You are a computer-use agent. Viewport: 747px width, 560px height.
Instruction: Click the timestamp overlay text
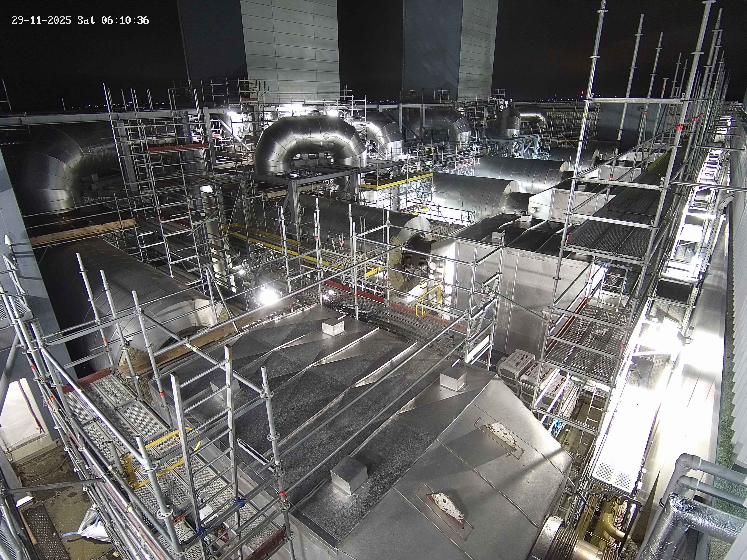point(80,20)
